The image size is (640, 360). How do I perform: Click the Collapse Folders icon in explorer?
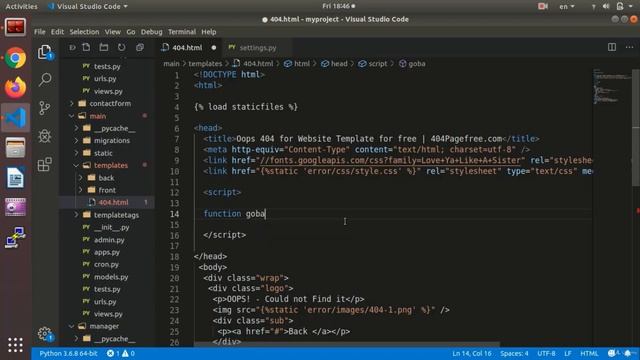140,47
